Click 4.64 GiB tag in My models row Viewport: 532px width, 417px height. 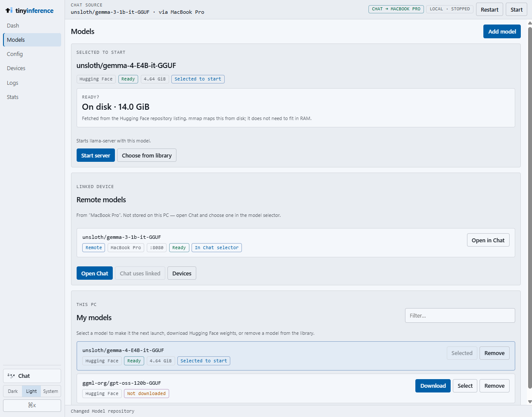(x=161, y=361)
